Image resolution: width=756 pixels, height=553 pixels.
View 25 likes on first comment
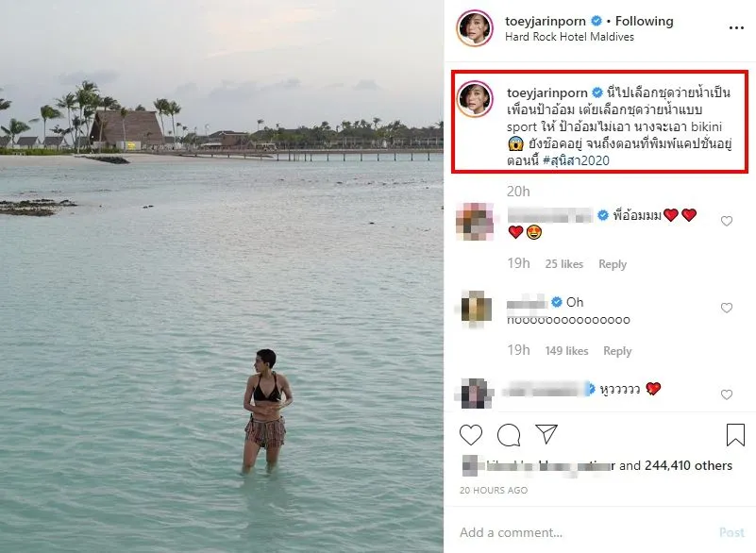564,264
